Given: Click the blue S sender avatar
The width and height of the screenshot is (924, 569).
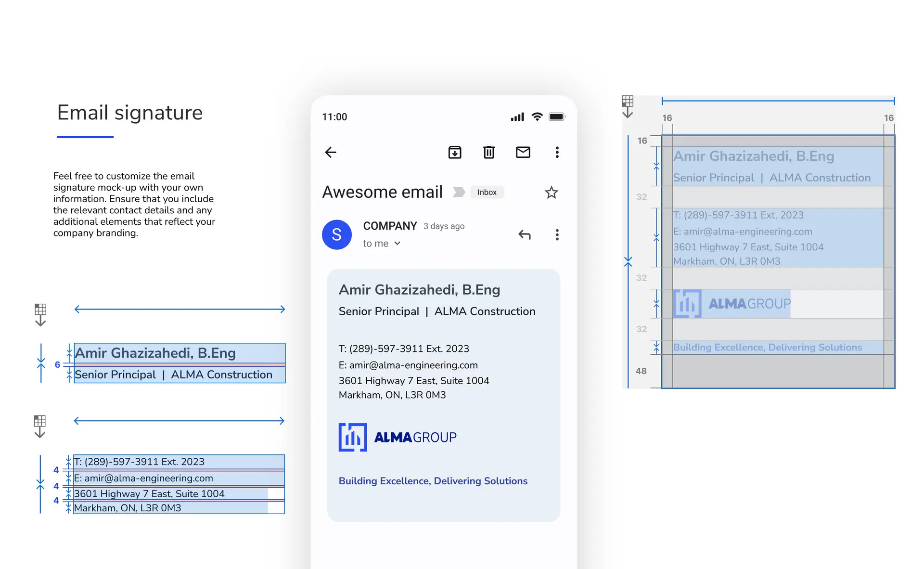Looking at the screenshot, I should tap(336, 235).
